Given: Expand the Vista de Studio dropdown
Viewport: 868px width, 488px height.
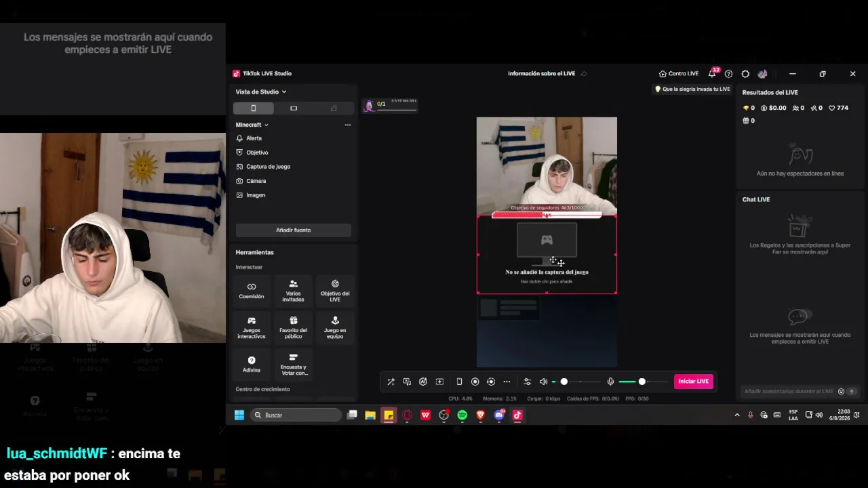Looking at the screenshot, I should 261,91.
